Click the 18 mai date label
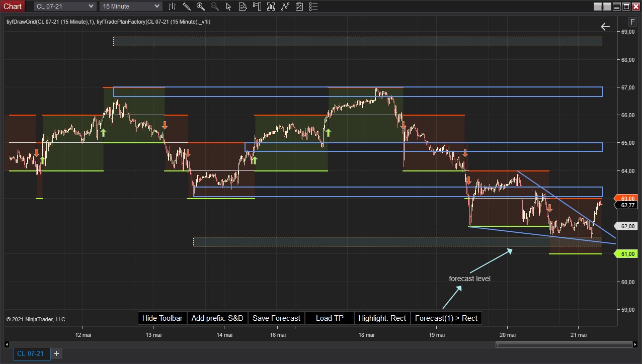 (x=366, y=335)
